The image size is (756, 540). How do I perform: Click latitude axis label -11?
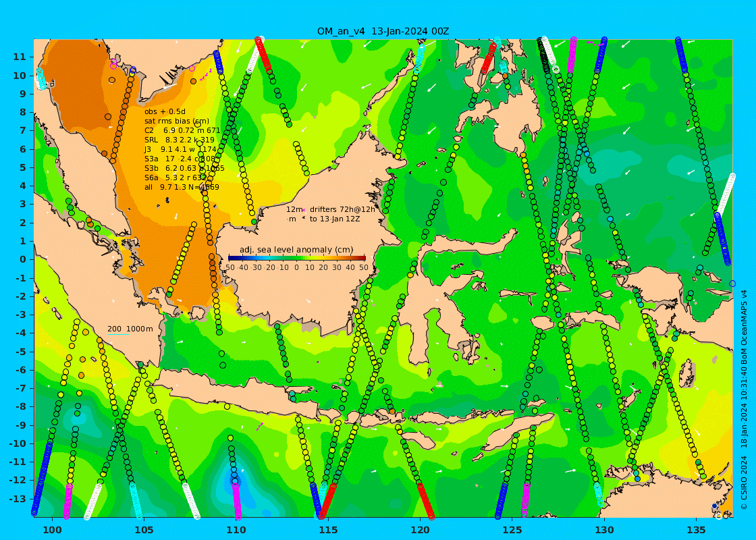(x=18, y=462)
